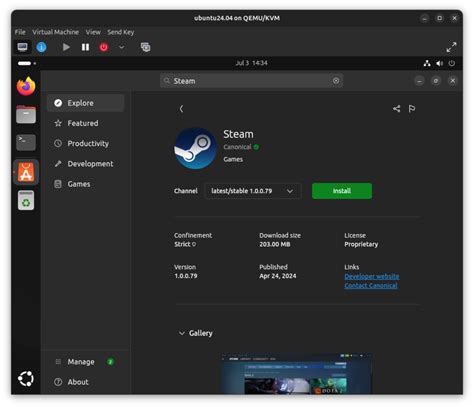The width and height of the screenshot is (474, 407).
Task: Show virtual hardware details info icon
Action: pos(41,47)
